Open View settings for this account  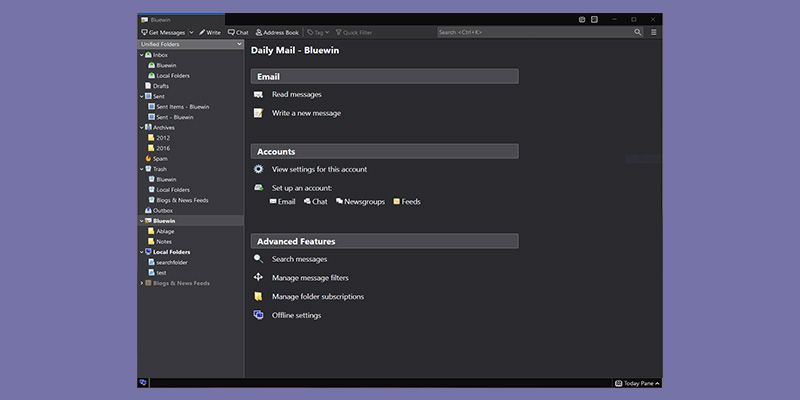click(x=319, y=169)
